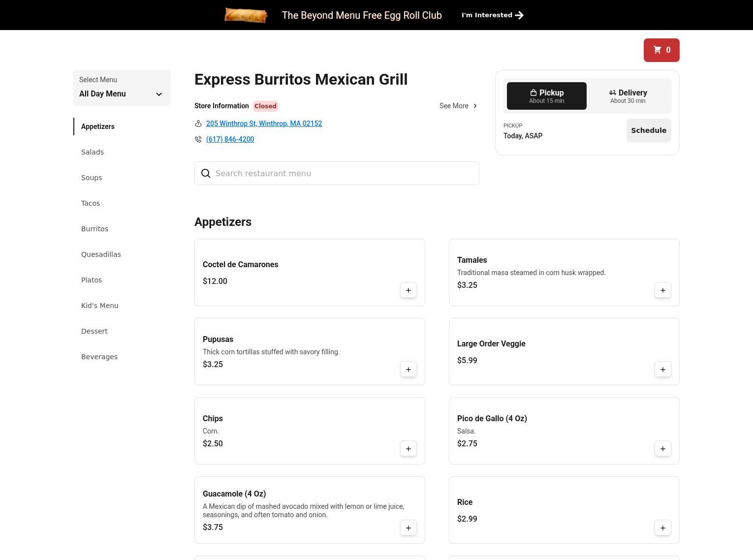
Task: Open the 205 Winthrop St address link
Action: (264, 124)
